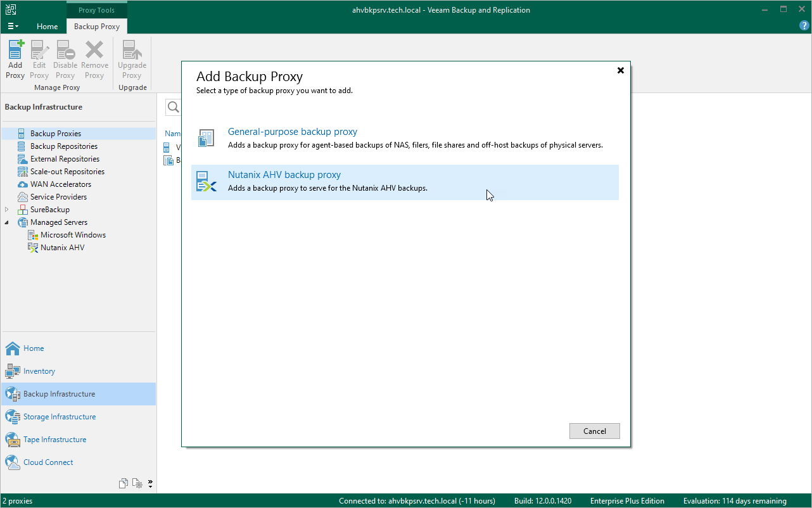Open the help question mark icon
This screenshot has height=508, width=812.
coord(804,26)
